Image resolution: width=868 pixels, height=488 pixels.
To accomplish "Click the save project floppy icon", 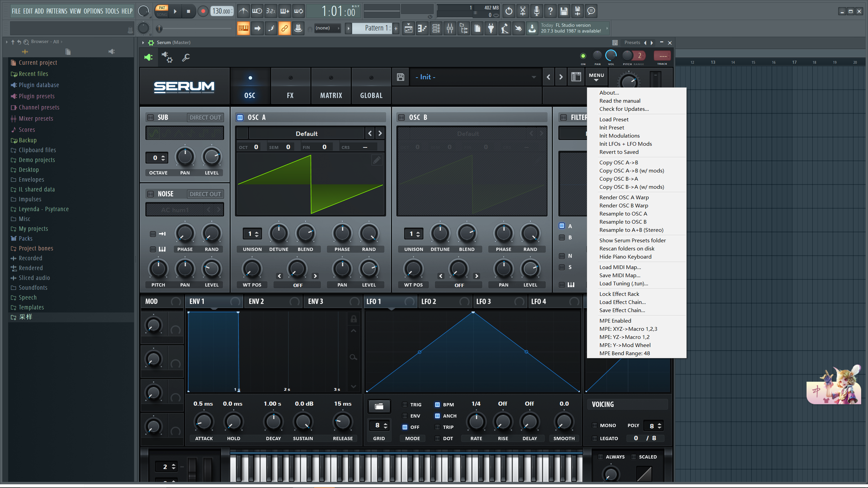I will click(564, 11).
